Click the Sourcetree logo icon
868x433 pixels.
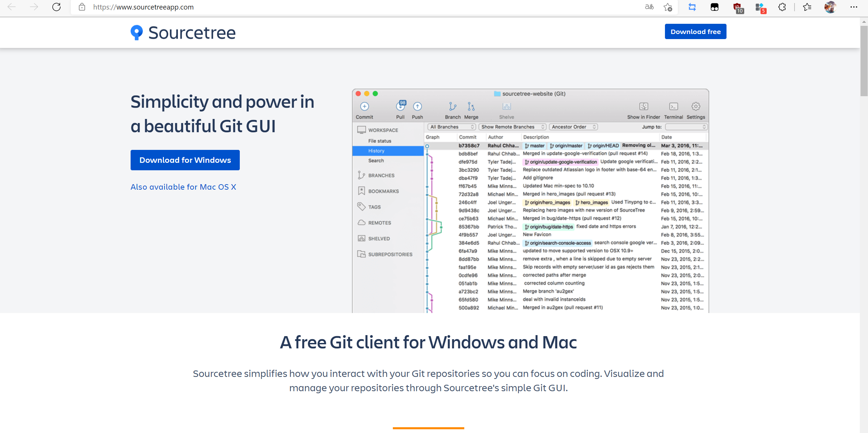pos(137,33)
